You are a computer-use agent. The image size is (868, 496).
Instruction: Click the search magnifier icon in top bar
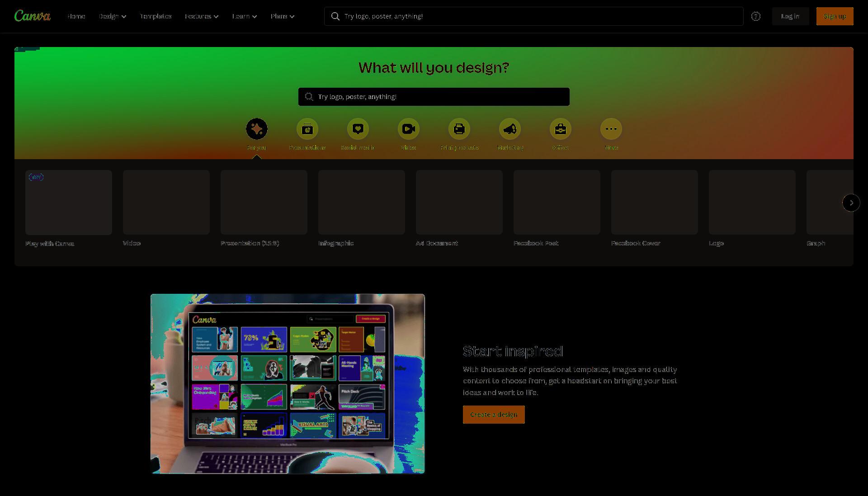point(335,16)
